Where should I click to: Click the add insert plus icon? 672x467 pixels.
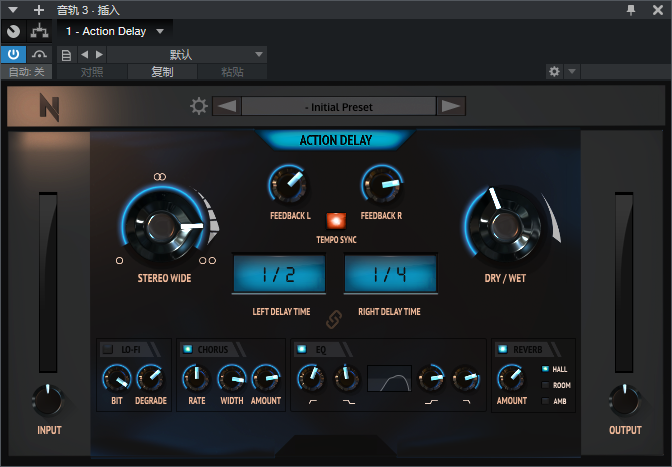[39, 9]
